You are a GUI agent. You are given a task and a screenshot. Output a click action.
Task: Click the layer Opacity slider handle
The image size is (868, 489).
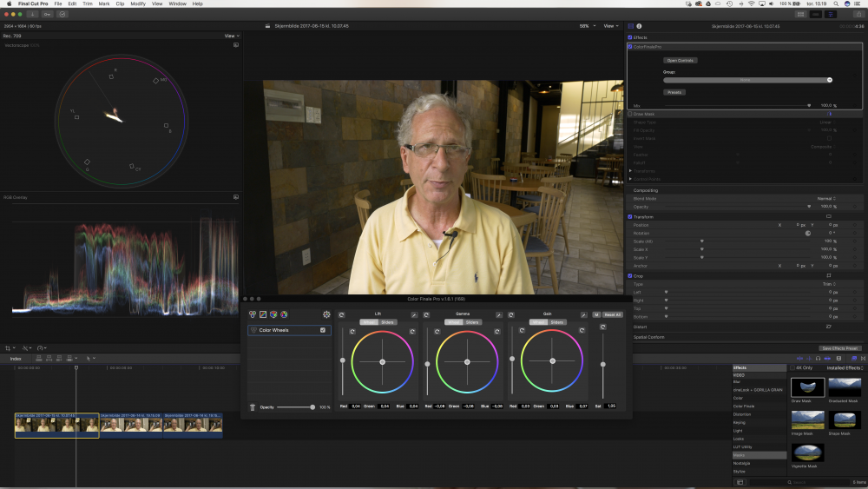312,406
